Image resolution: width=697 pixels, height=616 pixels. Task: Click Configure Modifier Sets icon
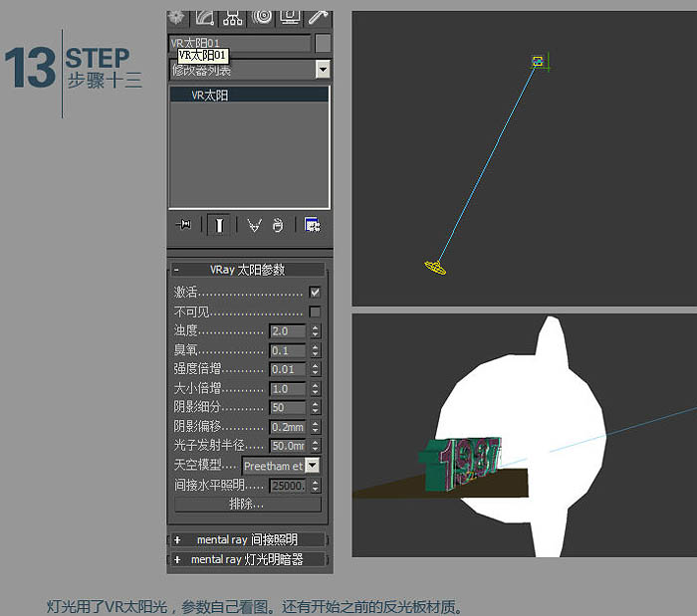313,225
